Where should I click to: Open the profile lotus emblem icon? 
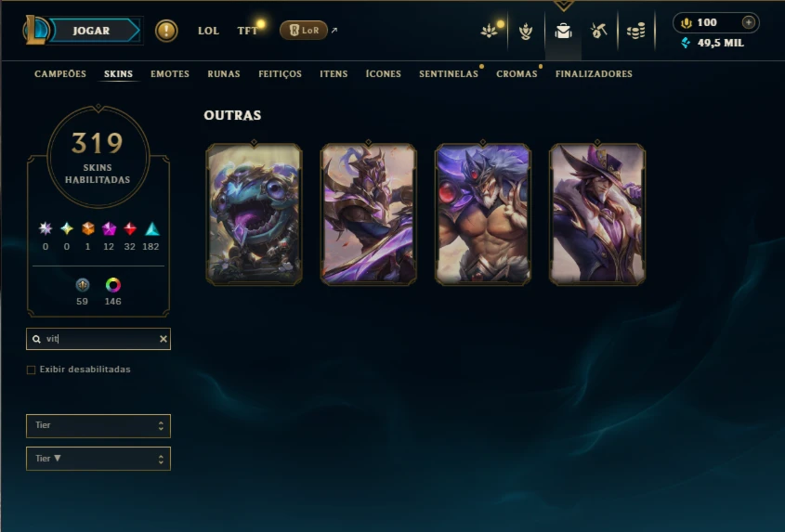pos(490,31)
